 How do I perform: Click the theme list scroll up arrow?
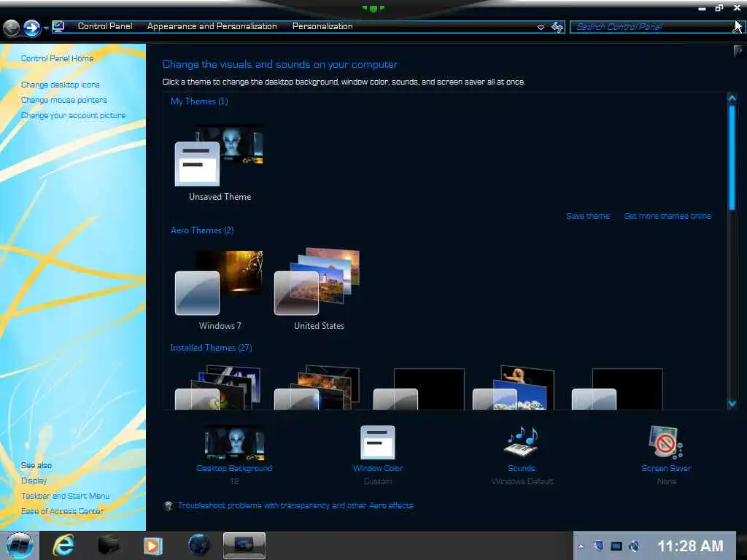(732, 98)
